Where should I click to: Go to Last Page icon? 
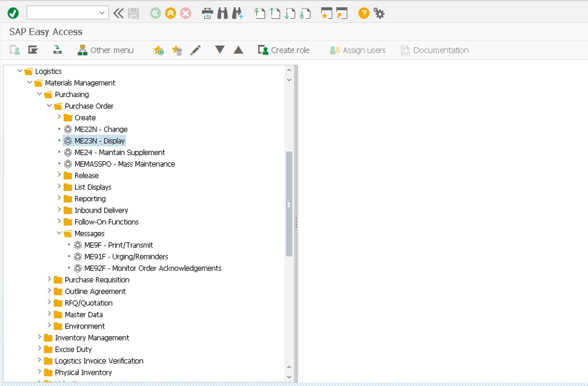pos(305,13)
